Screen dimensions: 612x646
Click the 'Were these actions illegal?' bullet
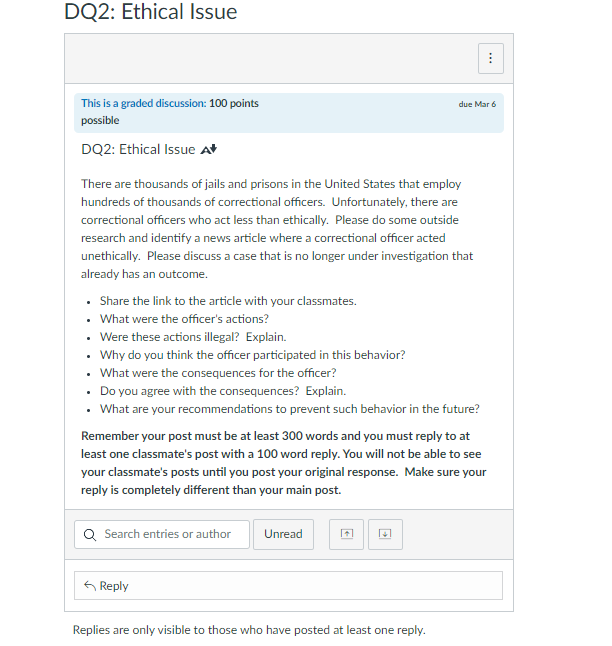tap(193, 337)
